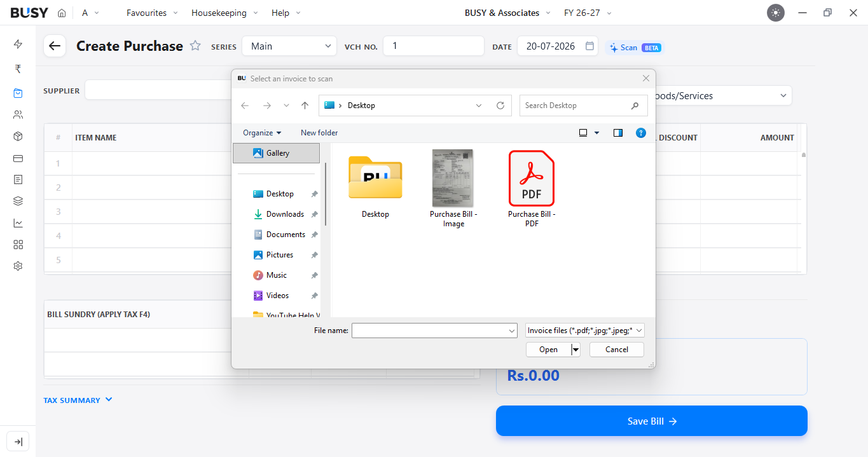Click the Date field 20-07-2026
The width and height of the screenshot is (868, 457).
(558, 46)
